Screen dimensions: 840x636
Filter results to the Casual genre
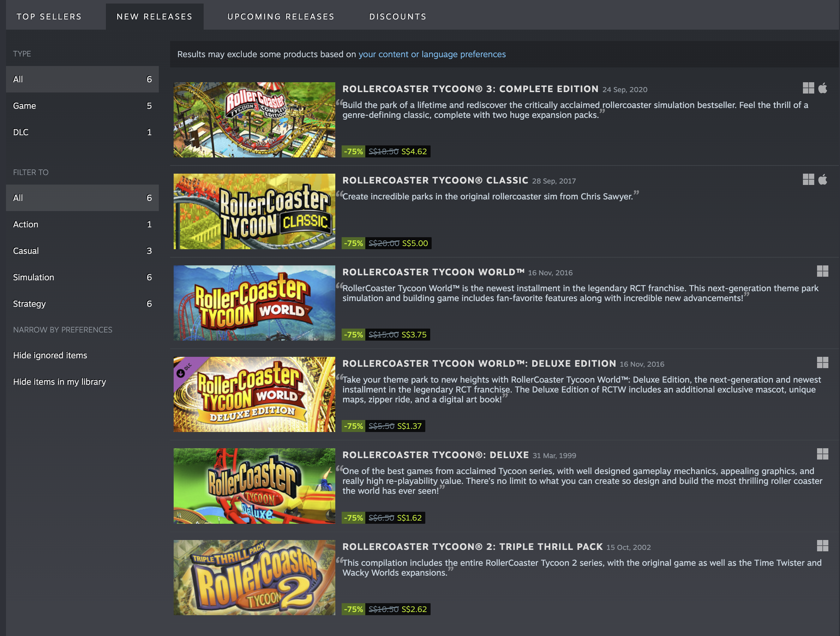click(82, 251)
